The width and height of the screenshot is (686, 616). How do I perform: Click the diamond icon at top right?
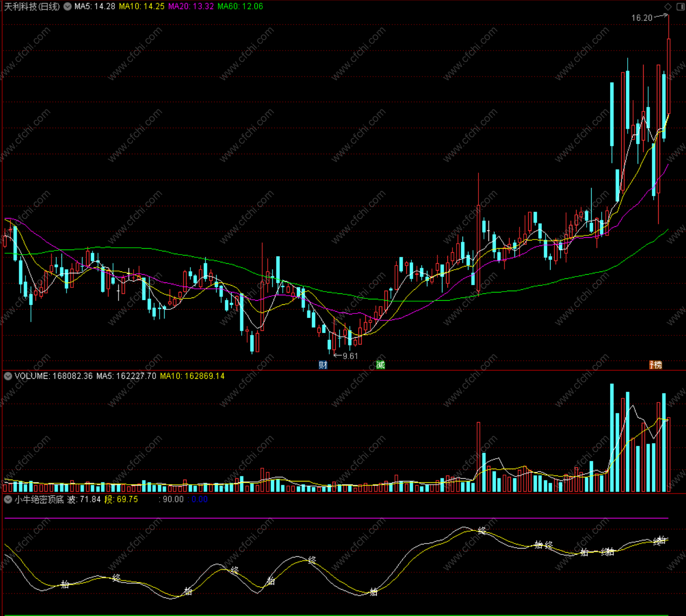(x=668, y=6)
